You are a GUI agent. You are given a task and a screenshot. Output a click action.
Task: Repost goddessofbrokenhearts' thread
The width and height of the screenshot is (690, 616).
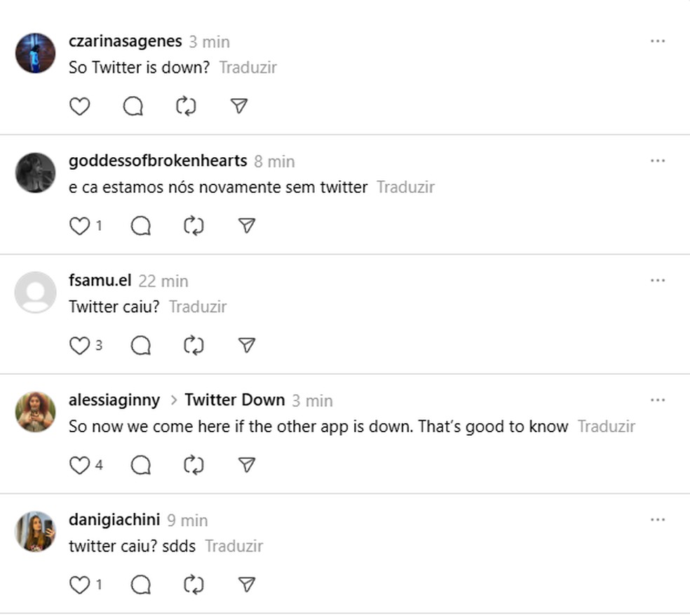tap(194, 226)
